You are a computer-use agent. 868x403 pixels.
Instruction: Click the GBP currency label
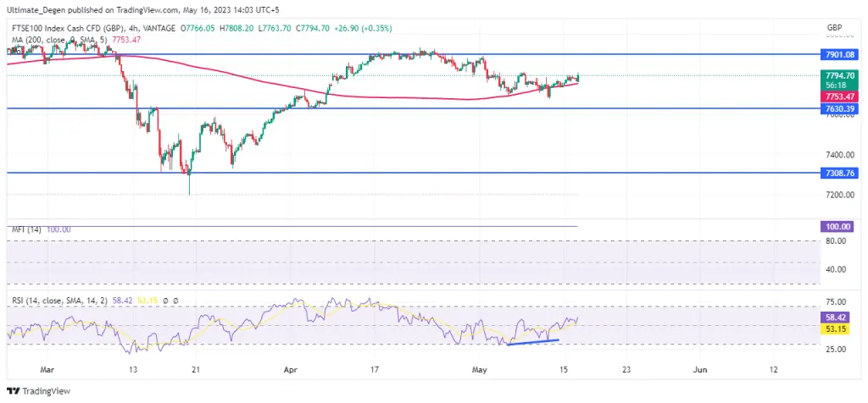click(x=834, y=27)
